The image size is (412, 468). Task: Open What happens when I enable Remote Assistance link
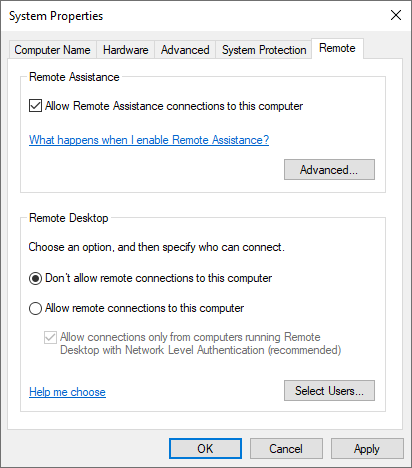point(149,140)
